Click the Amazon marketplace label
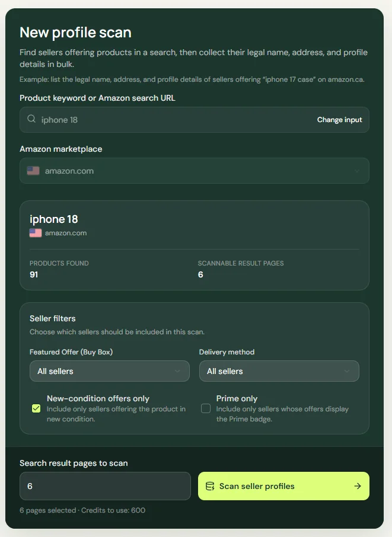The image size is (392, 537). (x=60, y=149)
